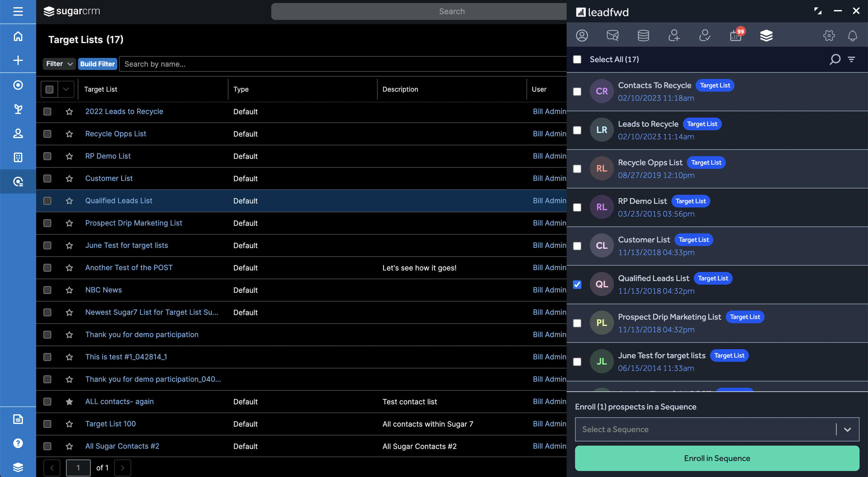This screenshot has width=868, height=477.
Task: Star the NBC News target list
Action: pos(69,290)
